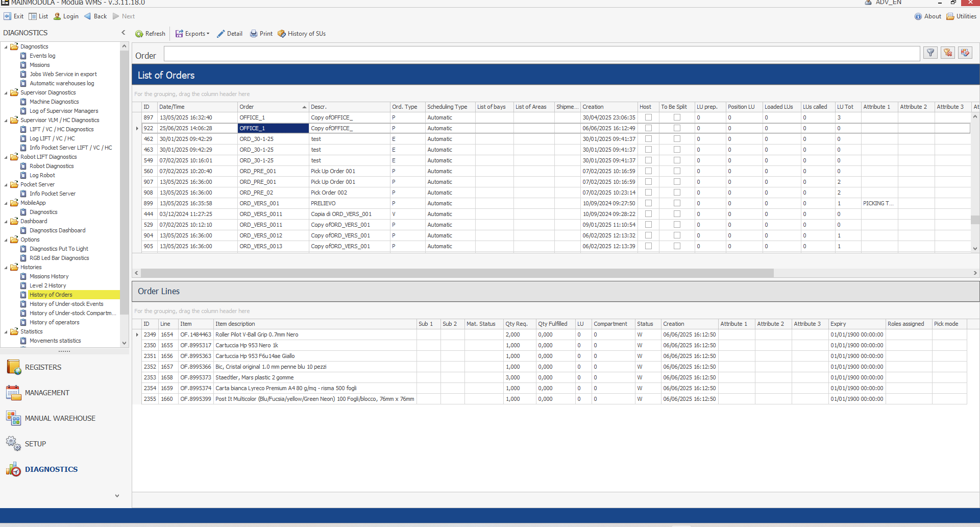
Task: Click the orders list horizontal scrollbar
Action: coord(457,273)
